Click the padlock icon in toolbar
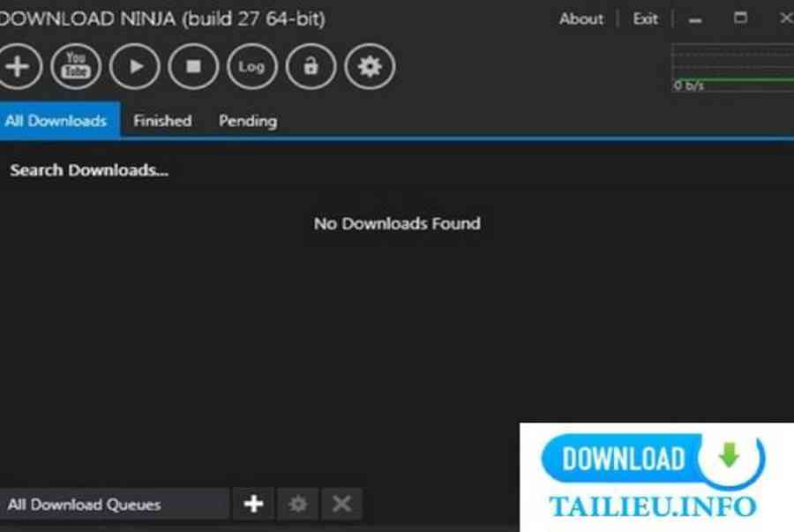Screen dimensions: 794x532 311,66
